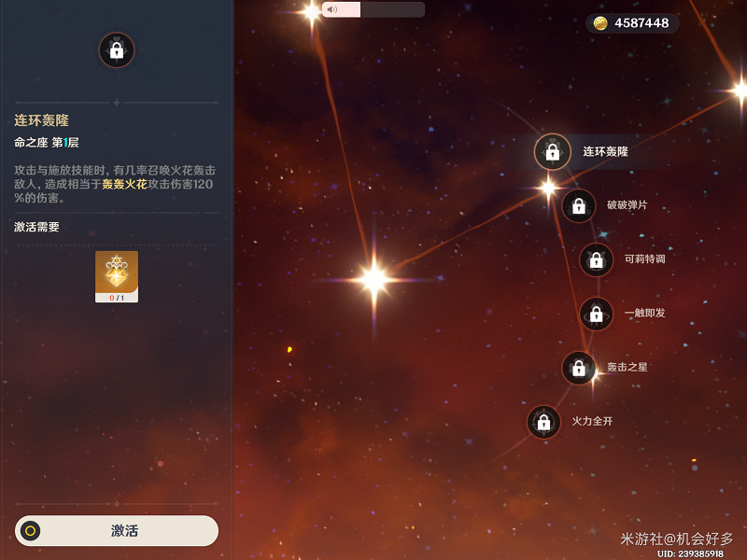Select the locked 轰击之星 constellation node icon
Image resolution: width=747 pixels, height=560 pixels.
pos(578,368)
